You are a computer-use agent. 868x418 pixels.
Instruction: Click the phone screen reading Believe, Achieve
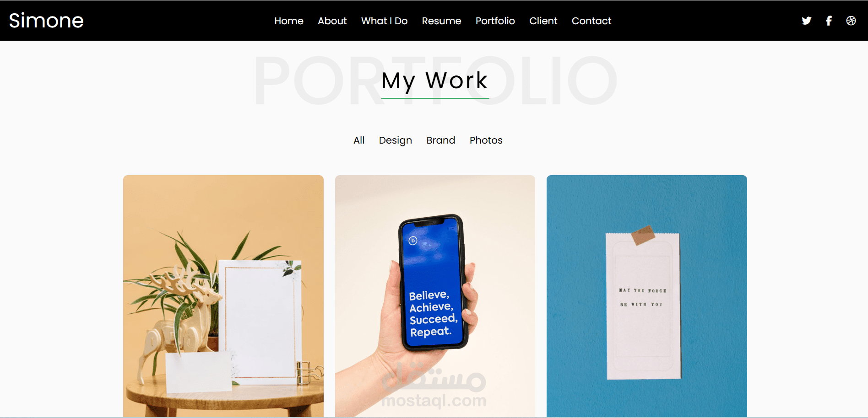(x=432, y=284)
